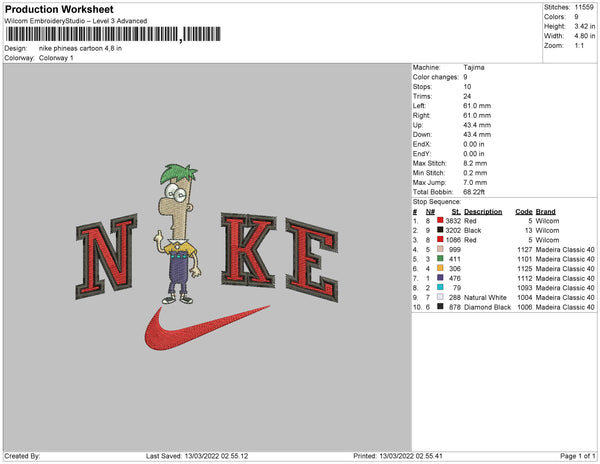
Task: Select the Max Jump value 7.0 mm
Action: [x=475, y=182]
